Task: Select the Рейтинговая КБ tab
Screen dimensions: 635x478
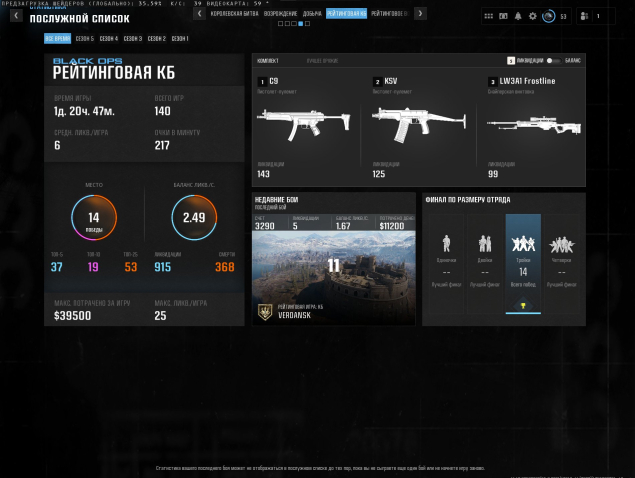Action: (x=346, y=13)
